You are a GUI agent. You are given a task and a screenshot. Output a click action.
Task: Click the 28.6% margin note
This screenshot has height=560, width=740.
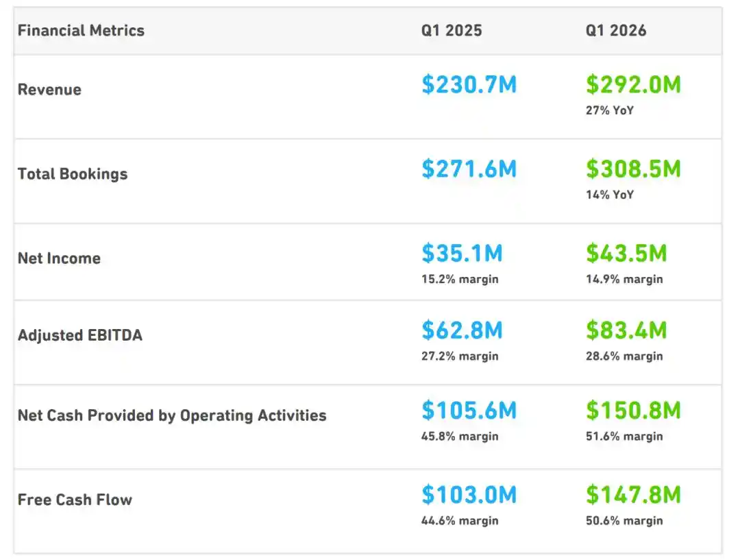[624, 356]
